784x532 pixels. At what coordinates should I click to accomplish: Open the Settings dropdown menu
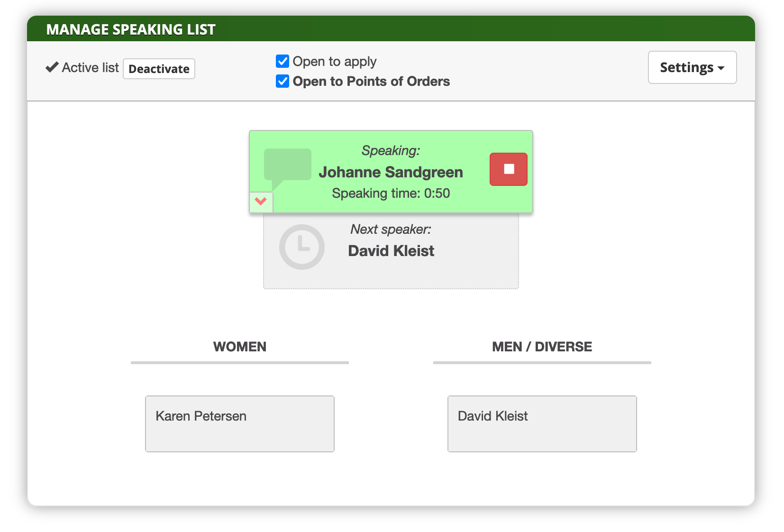[x=692, y=67]
